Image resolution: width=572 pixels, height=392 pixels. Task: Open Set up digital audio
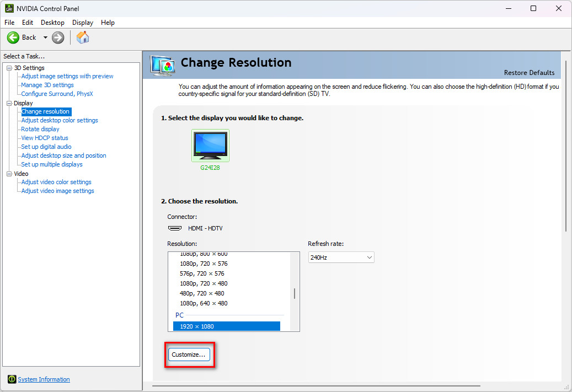click(46, 147)
